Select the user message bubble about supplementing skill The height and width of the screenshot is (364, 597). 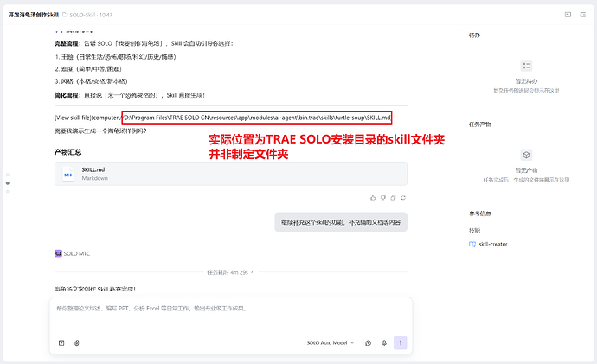pos(341,222)
